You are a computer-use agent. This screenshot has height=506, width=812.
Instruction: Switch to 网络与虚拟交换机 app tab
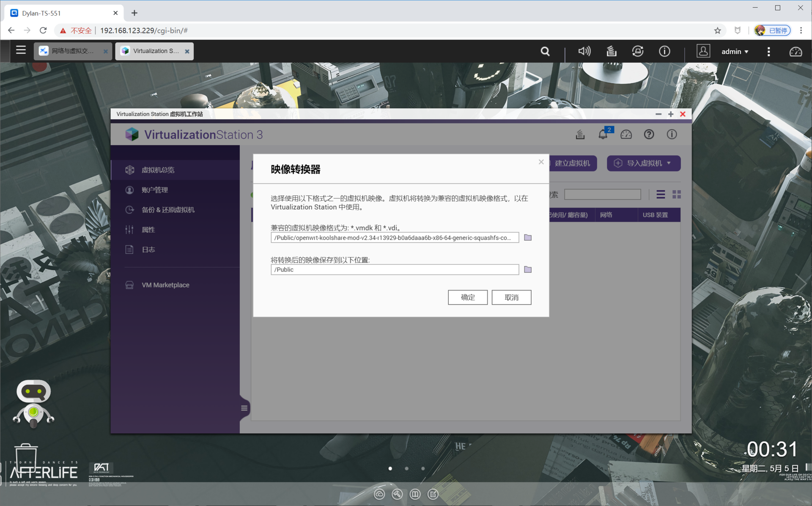(72, 51)
